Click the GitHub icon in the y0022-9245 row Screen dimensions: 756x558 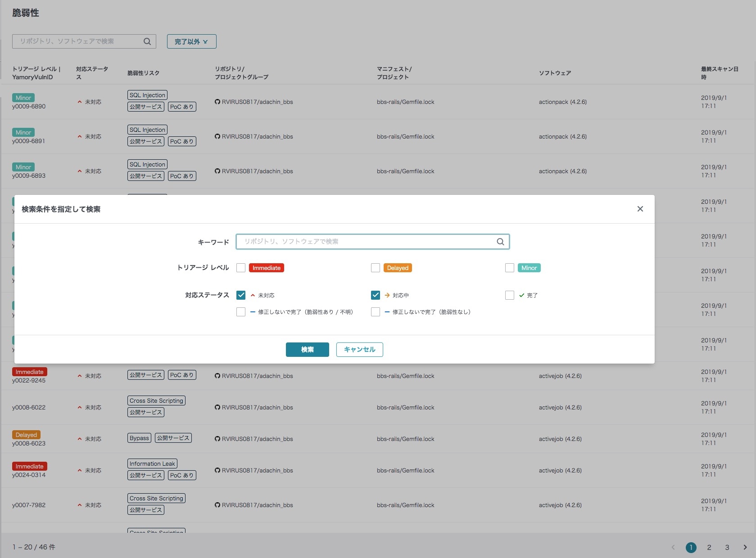click(x=217, y=376)
